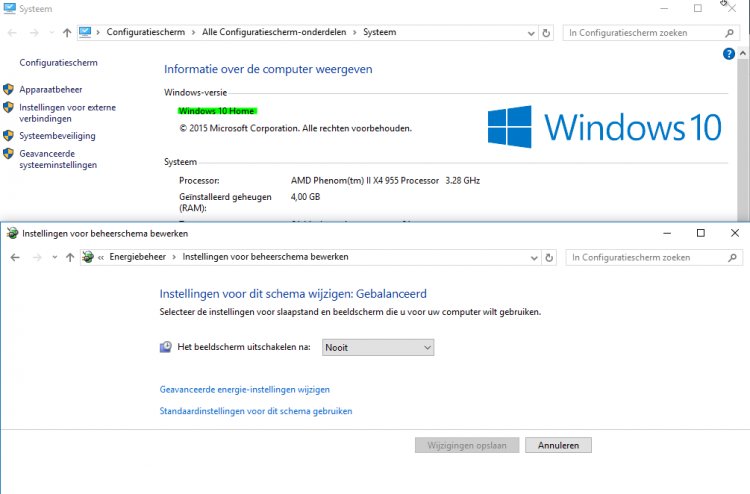Image resolution: width=750 pixels, height=494 pixels.
Task: Go back in the Systeem window
Action: tap(12, 33)
